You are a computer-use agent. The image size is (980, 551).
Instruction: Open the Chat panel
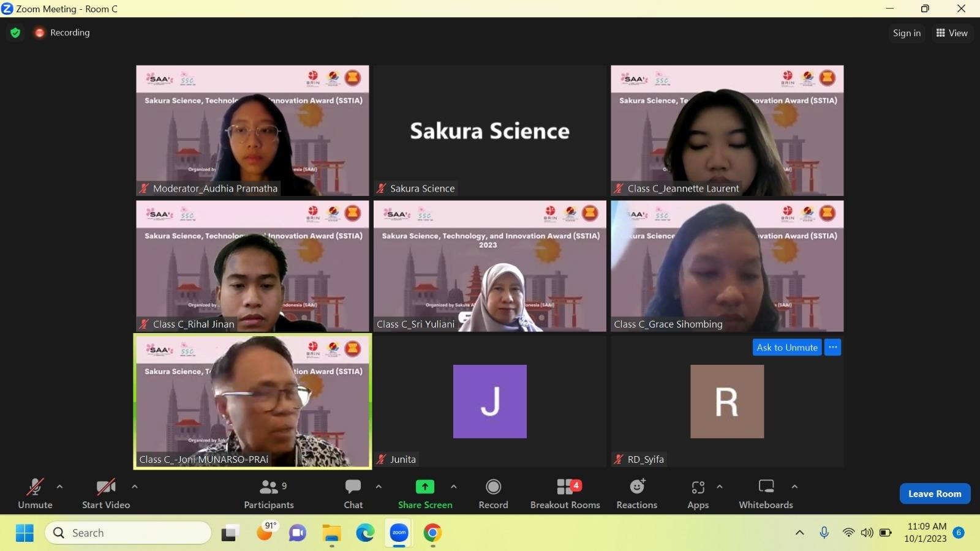pos(353,493)
